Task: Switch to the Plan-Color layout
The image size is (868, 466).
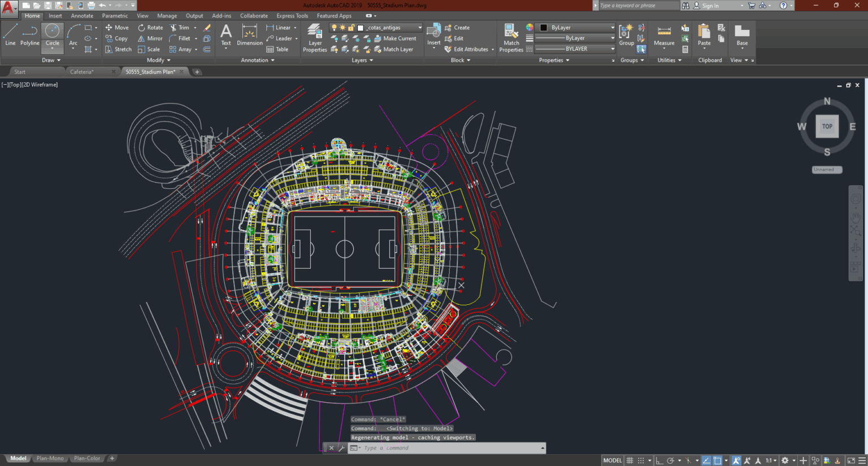Action: click(x=86, y=458)
